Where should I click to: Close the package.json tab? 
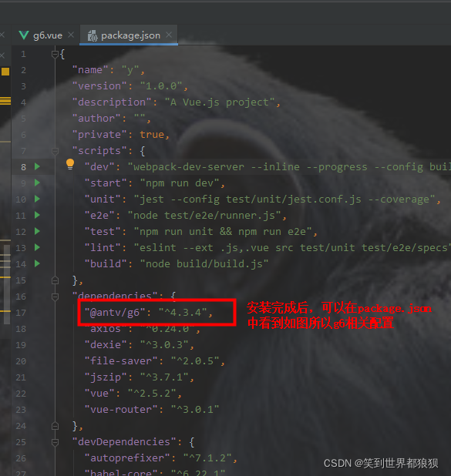(x=169, y=35)
